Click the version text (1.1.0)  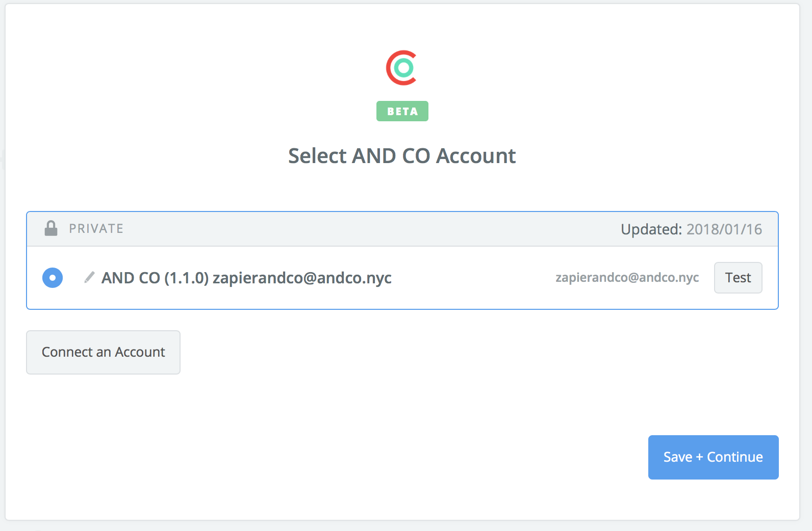[187, 278]
